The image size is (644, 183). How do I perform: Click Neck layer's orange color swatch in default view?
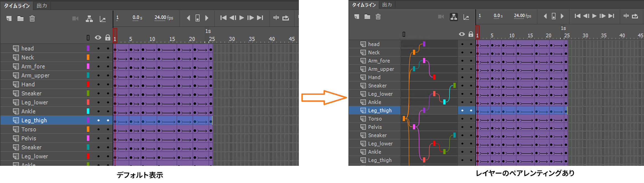click(88, 57)
